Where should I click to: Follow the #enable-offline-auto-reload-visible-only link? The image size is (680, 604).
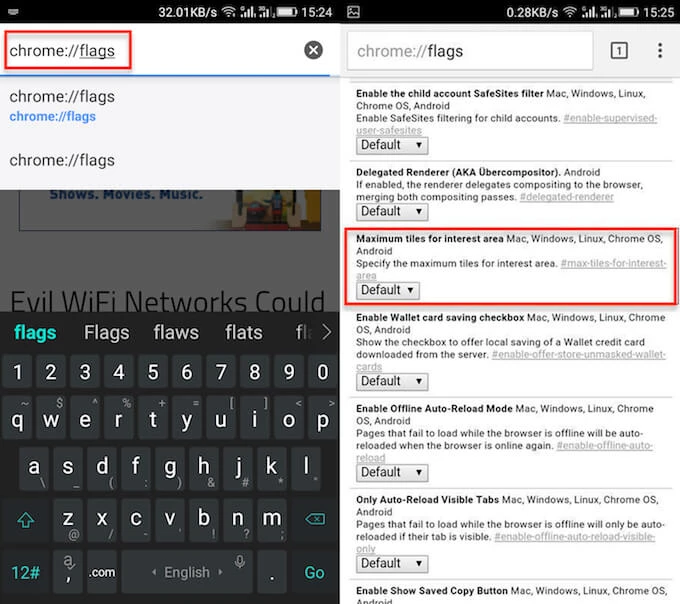575,536
